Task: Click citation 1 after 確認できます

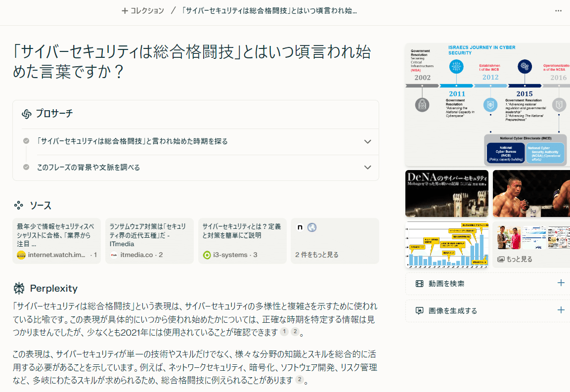Action: tap(284, 332)
